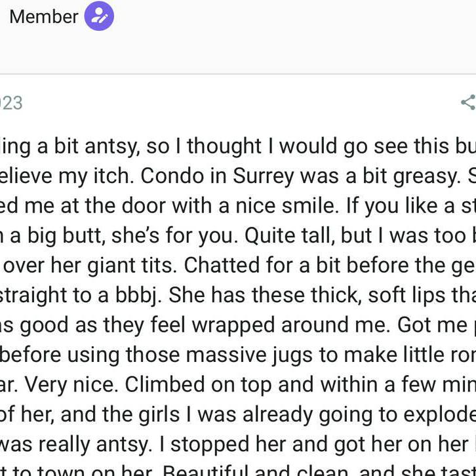476x476 pixels.
Task: Click the word "Condo" in the post body
Action: coord(172,176)
